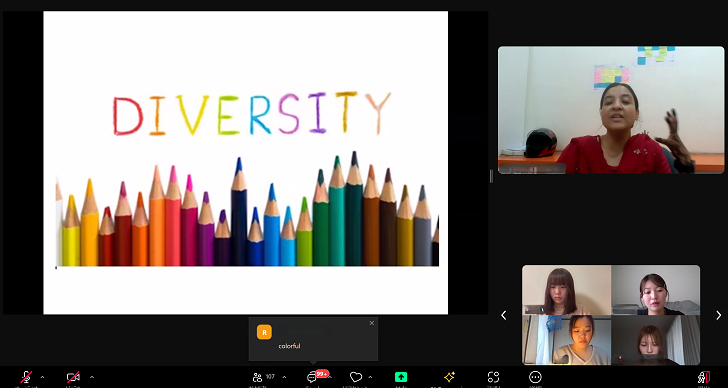Click the 'colorful' chat message text

pyautogui.click(x=289, y=346)
